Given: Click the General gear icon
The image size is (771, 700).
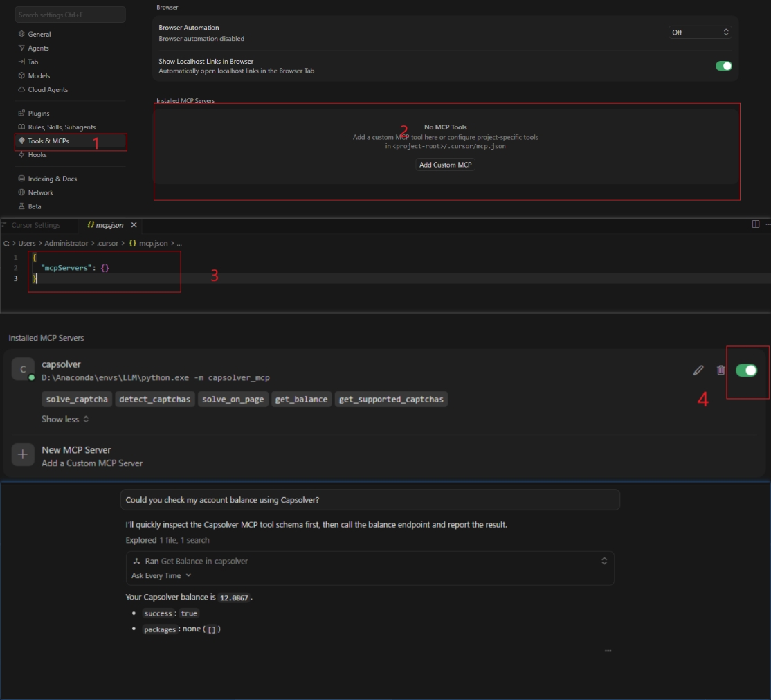Looking at the screenshot, I should (x=21, y=34).
